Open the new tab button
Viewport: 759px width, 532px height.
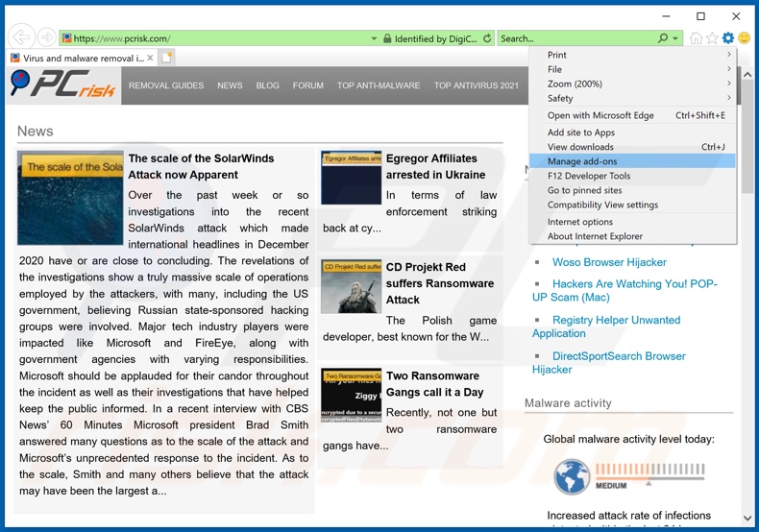(x=166, y=59)
